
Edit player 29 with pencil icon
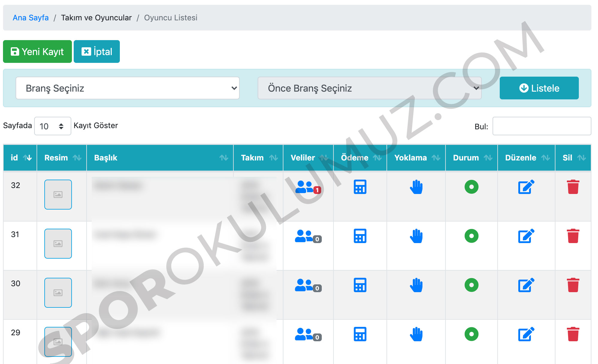pyautogui.click(x=526, y=334)
